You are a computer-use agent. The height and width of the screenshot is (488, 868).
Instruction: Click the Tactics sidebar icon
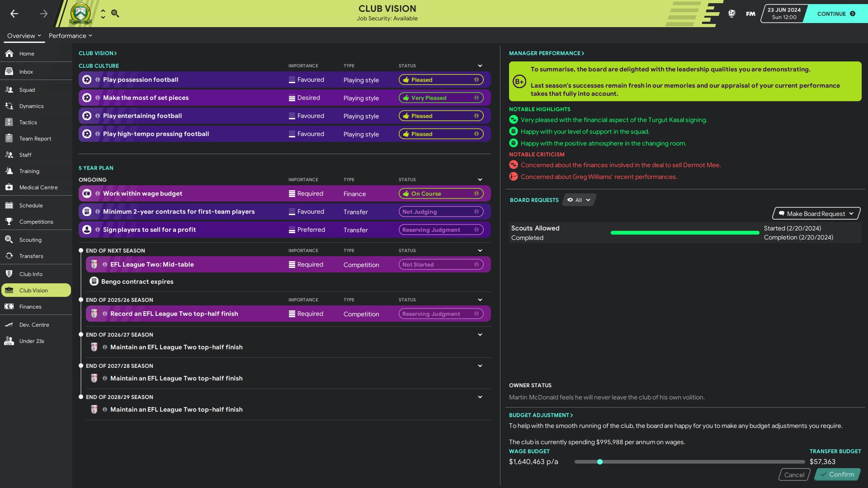click(9, 122)
